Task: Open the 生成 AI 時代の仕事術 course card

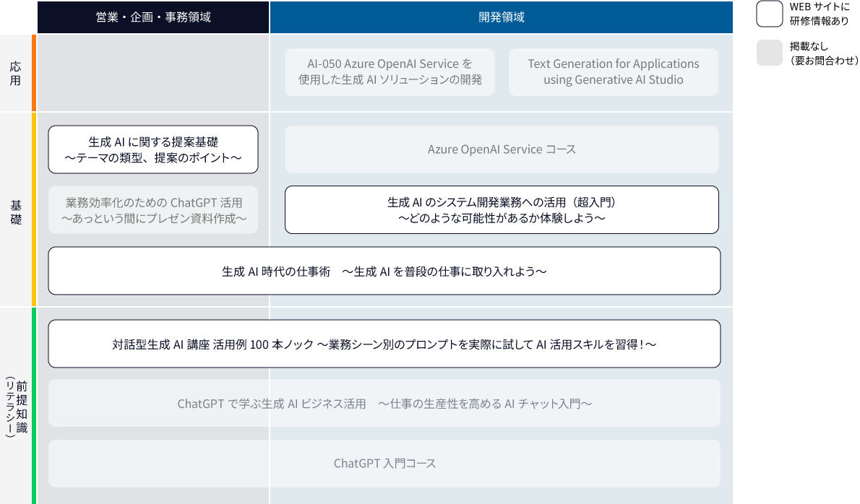Action: pyautogui.click(x=384, y=271)
